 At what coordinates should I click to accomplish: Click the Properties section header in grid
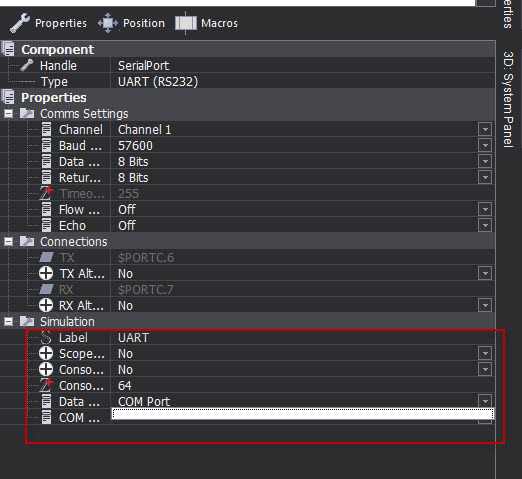pos(248,97)
